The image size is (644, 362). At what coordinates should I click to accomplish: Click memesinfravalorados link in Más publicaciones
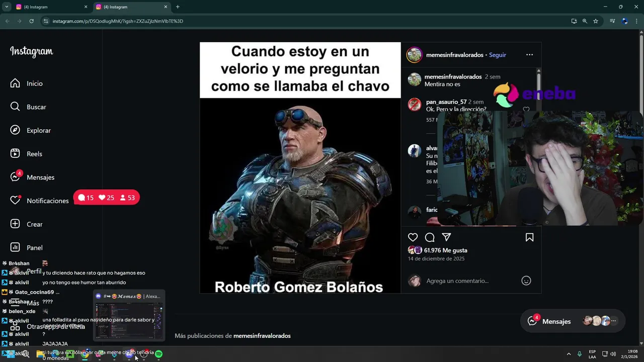(x=262, y=336)
